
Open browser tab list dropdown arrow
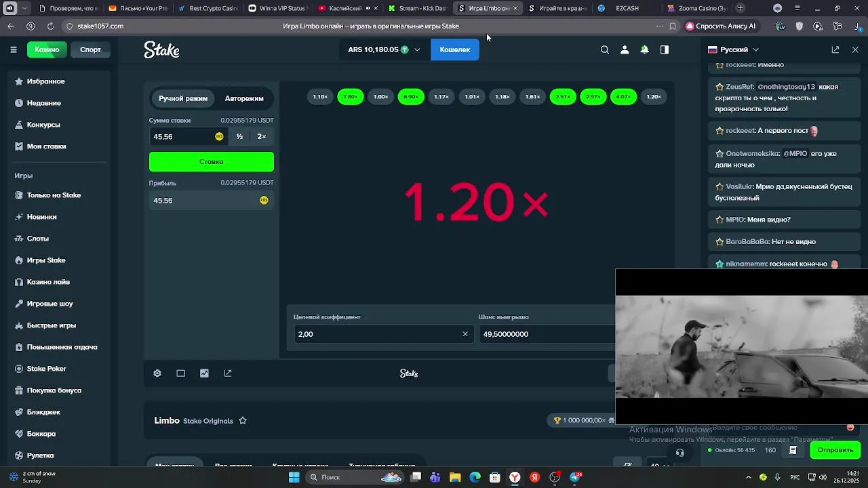coord(25,8)
